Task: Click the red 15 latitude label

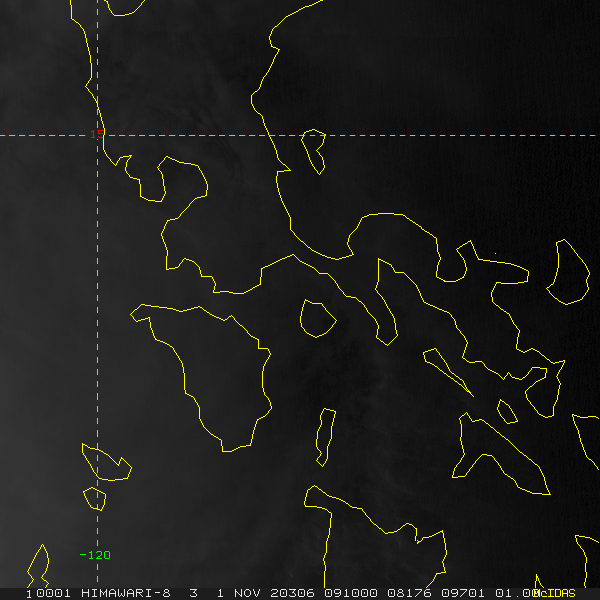Action: (x=97, y=134)
